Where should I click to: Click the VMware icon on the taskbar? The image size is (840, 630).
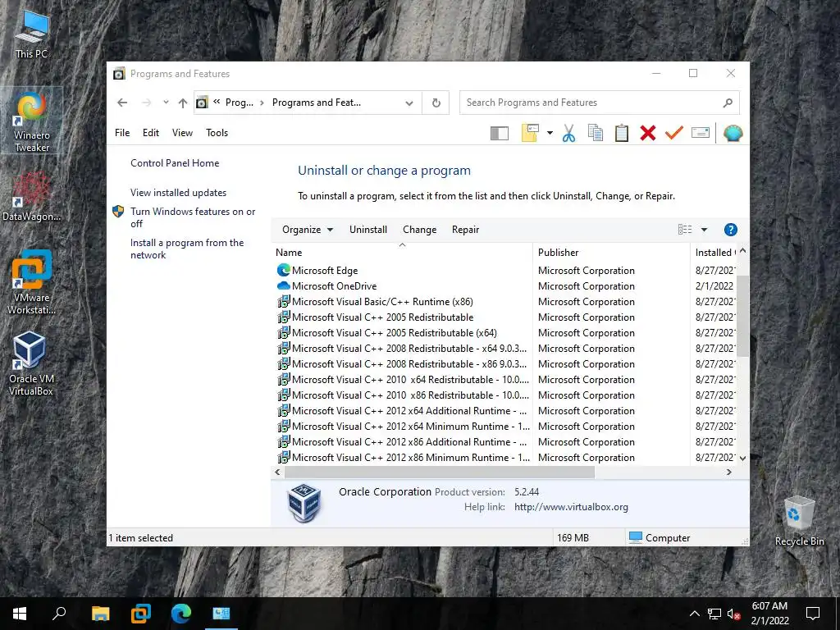point(141,614)
